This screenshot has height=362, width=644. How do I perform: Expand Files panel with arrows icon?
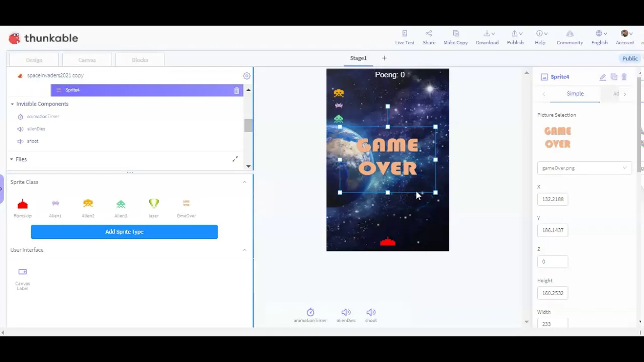(235, 159)
